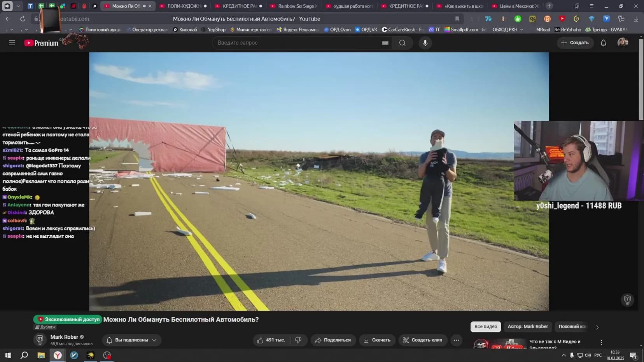Start voice search with microphone icon
Screen dimensions: 644x362
click(425, 43)
